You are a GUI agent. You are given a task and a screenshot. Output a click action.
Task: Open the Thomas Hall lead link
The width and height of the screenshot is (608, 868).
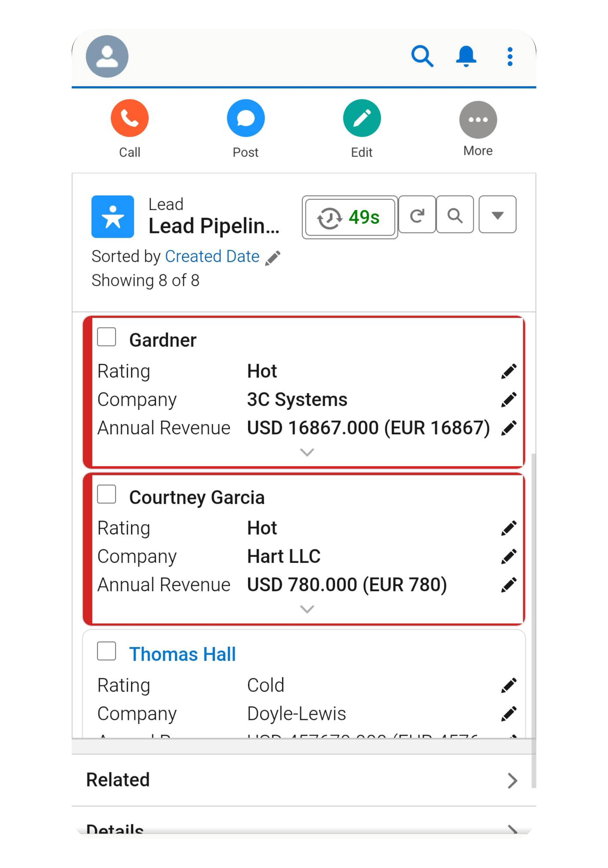coord(182,654)
